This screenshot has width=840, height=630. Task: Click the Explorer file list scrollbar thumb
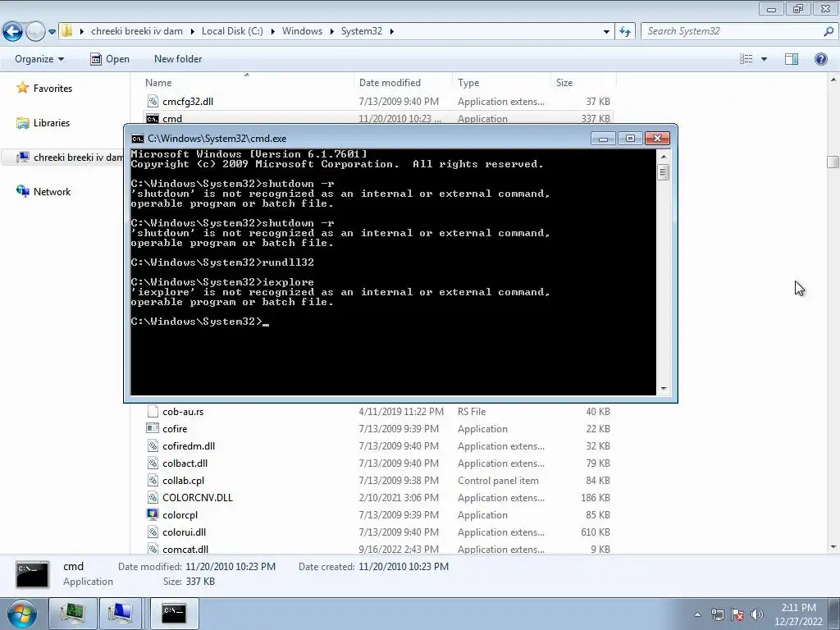833,162
